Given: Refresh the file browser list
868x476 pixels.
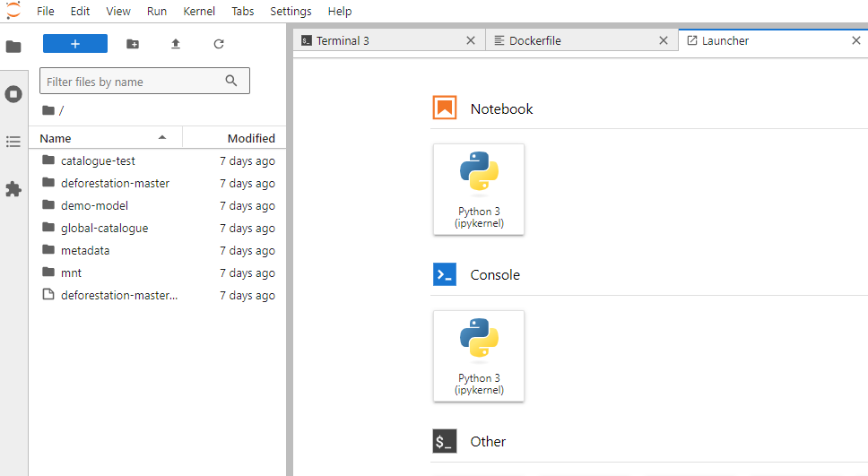Looking at the screenshot, I should 219,44.
